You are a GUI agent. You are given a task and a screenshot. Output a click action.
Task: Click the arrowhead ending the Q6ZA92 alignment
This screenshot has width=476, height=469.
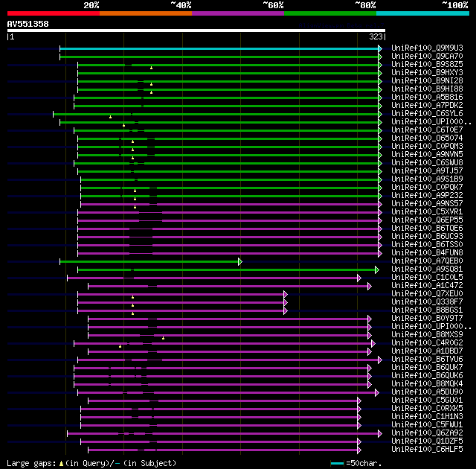click(380, 434)
